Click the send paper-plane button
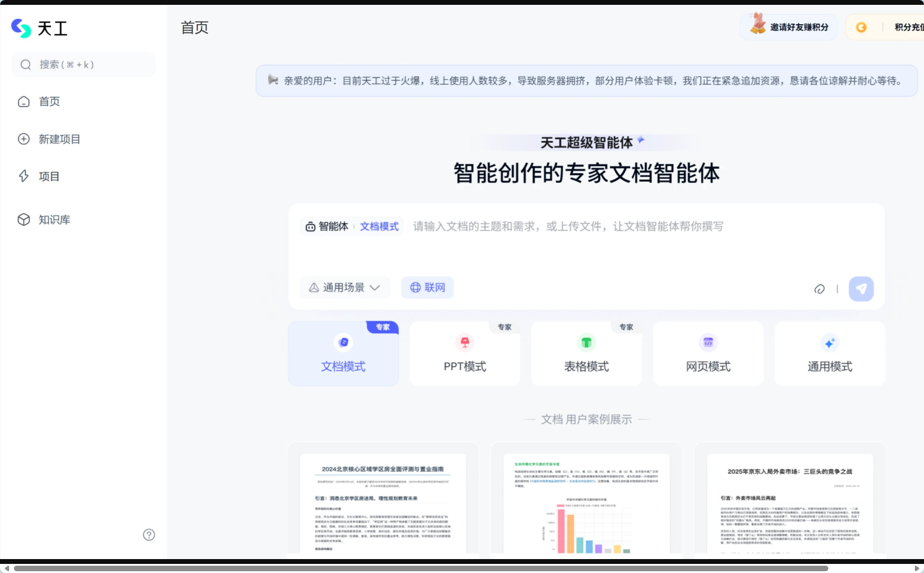Screen dimensions: 924x573 tap(861, 289)
